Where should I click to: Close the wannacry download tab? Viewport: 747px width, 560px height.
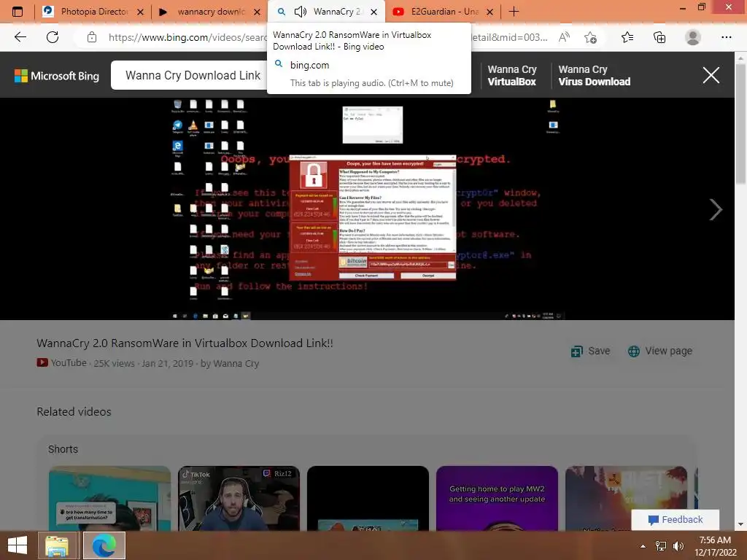(x=258, y=12)
